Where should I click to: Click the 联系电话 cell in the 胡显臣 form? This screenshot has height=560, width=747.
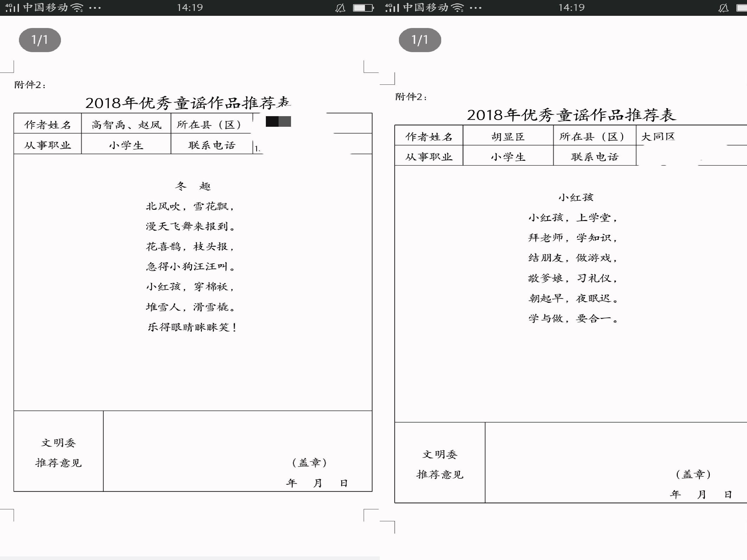click(594, 156)
